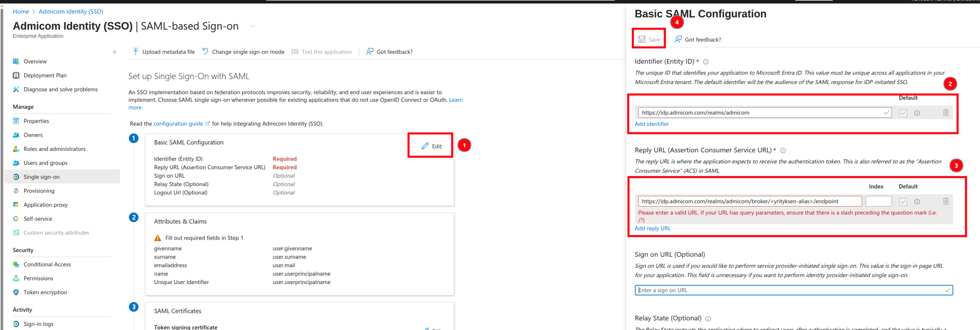This screenshot has height=330, width=980.
Task: Click info icon next to Reply URL heading
Action: pyautogui.click(x=783, y=150)
